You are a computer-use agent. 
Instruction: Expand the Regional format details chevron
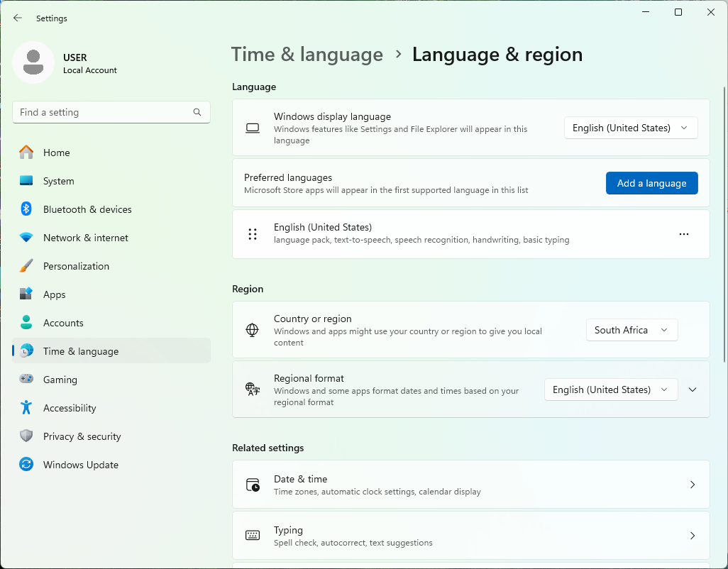tap(693, 390)
